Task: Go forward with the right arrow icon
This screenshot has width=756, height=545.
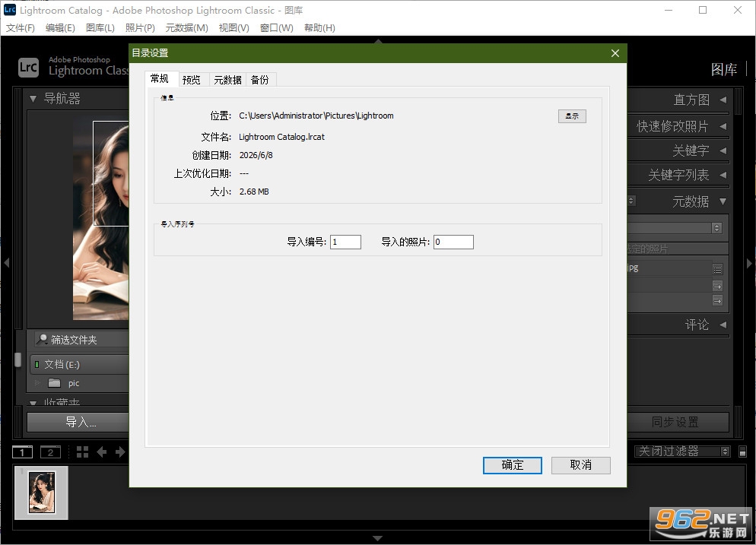Action: [x=120, y=452]
